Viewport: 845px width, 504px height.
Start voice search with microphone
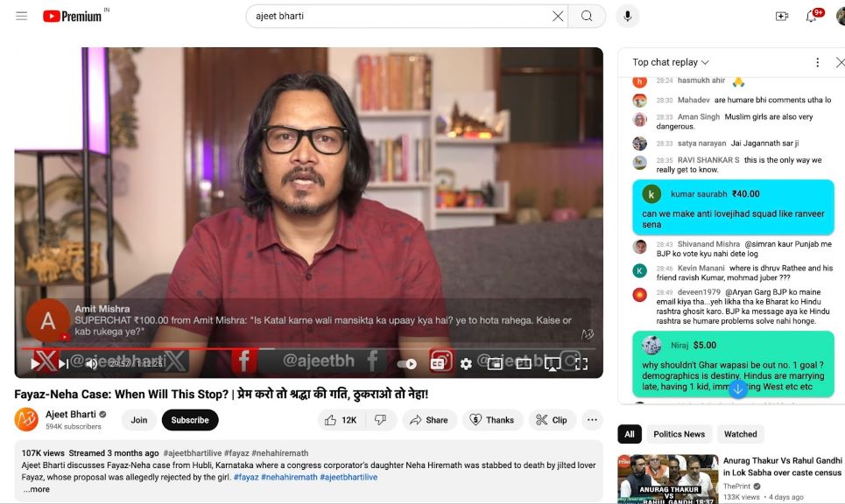627,16
